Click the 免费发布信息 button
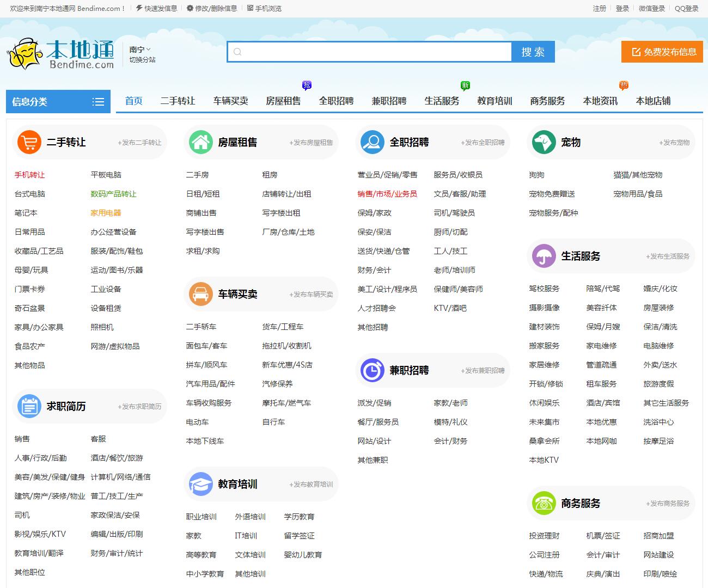Image resolution: width=708 pixels, height=588 pixels. (x=662, y=52)
